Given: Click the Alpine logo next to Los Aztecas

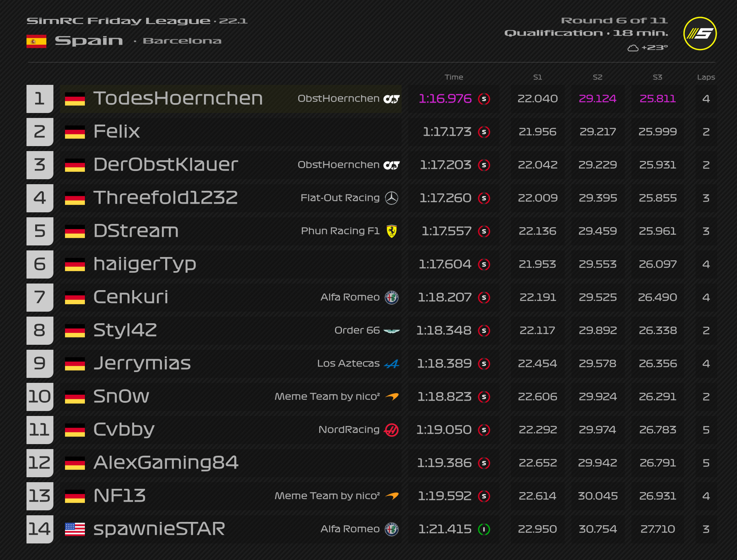Looking at the screenshot, I should (391, 364).
